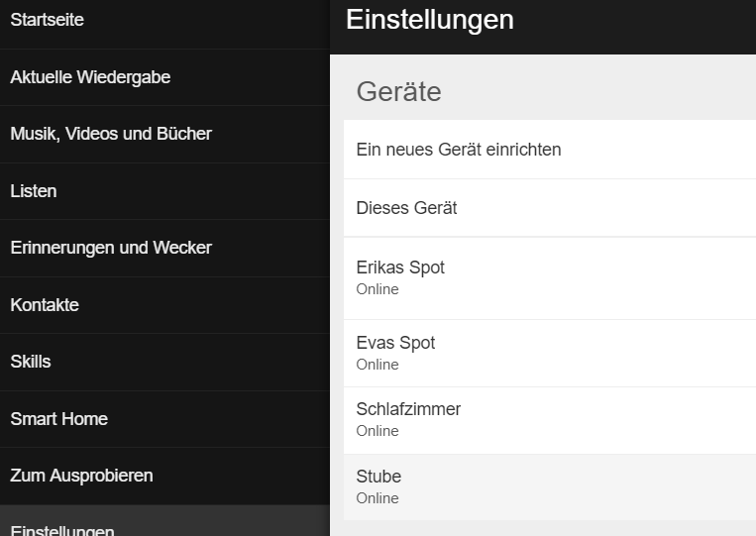Open the Dieses Gerät settings entry
Screen dimensions: 756x536
click(x=406, y=208)
